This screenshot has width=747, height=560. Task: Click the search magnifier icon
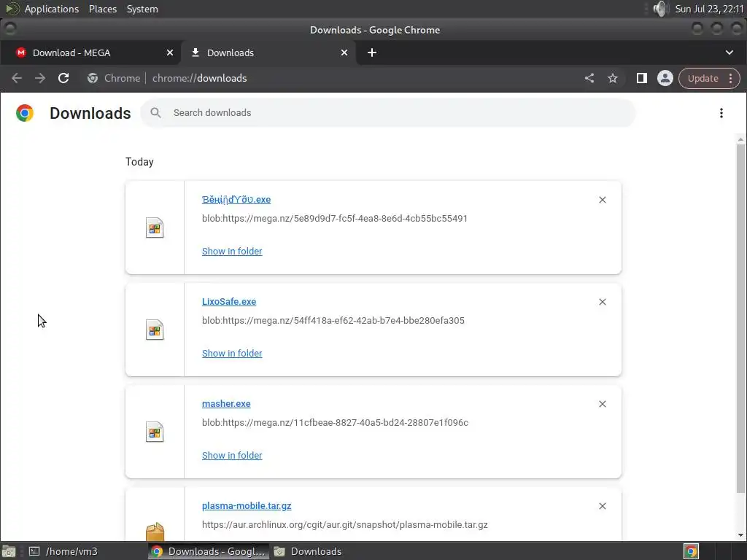[x=155, y=113]
